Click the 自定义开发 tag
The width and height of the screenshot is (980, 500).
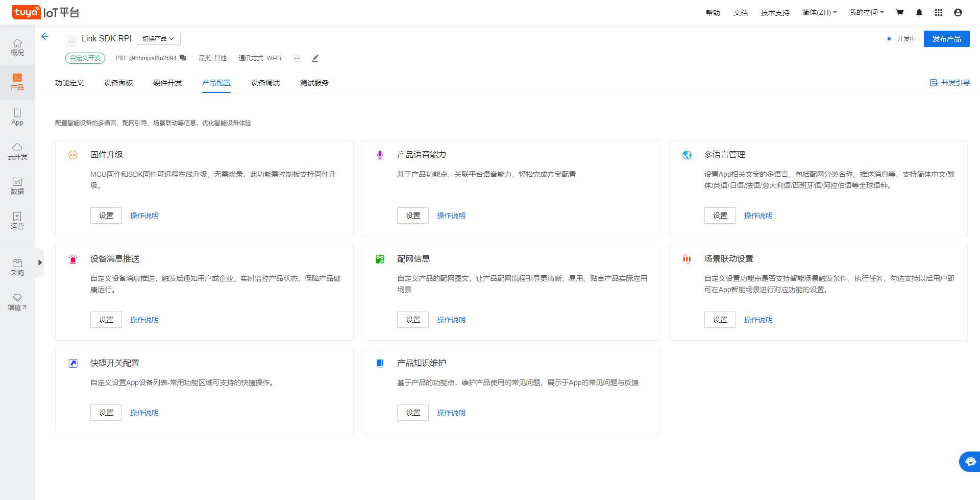85,58
